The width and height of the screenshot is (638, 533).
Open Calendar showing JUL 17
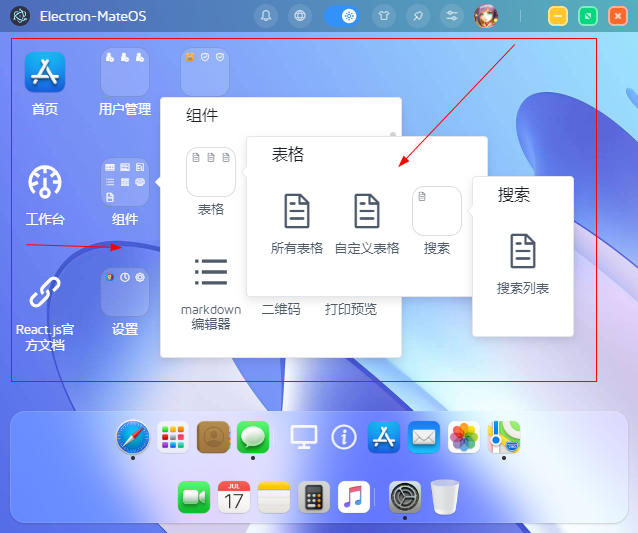pyautogui.click(x=234, y=497)
